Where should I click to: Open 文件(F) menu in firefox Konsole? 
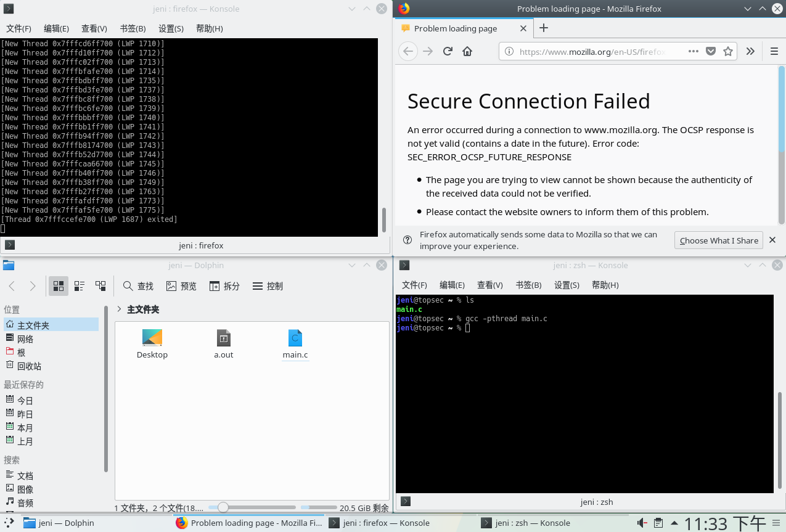pyautogui.click(x=18, y=28)
